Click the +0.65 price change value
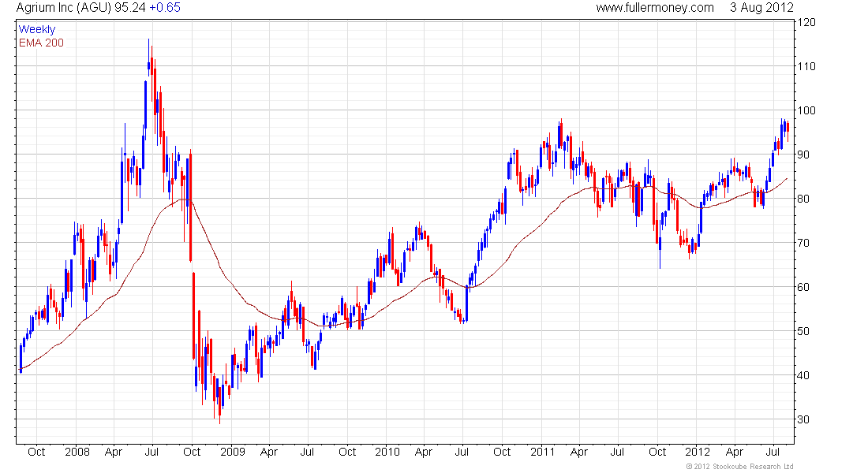Screen dimensions: 868x473 (x=165, y=8)
